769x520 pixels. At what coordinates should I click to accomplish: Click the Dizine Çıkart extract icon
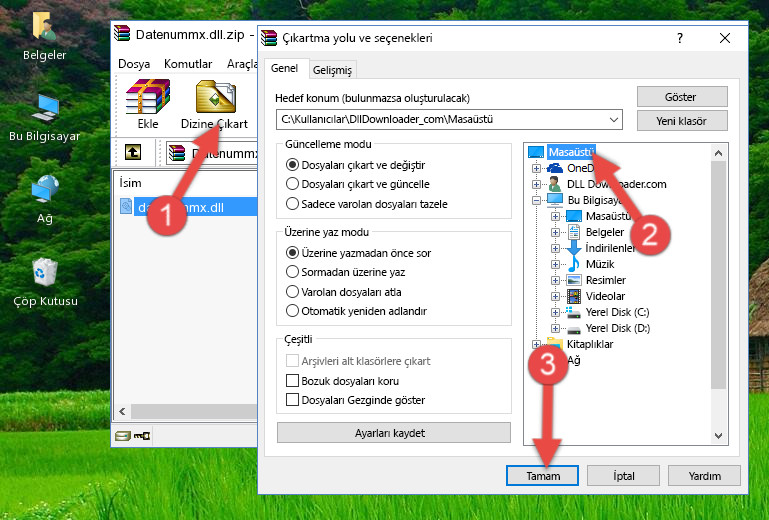(215, 104)
